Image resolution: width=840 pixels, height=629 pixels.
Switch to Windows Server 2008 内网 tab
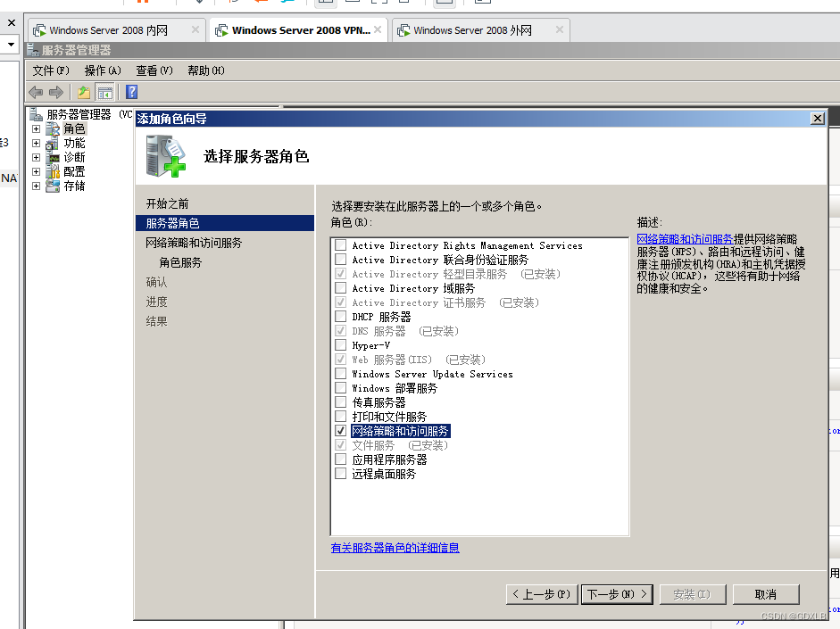coord(116,30)
